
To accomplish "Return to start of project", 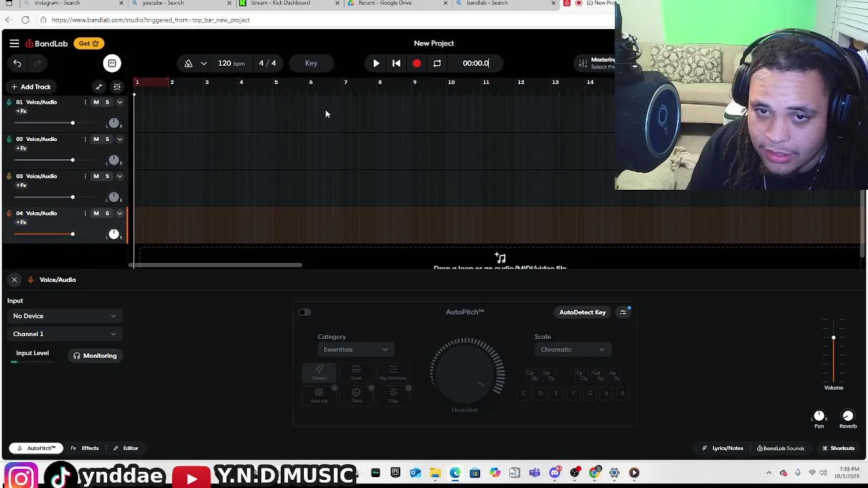I will pos(397,63).
